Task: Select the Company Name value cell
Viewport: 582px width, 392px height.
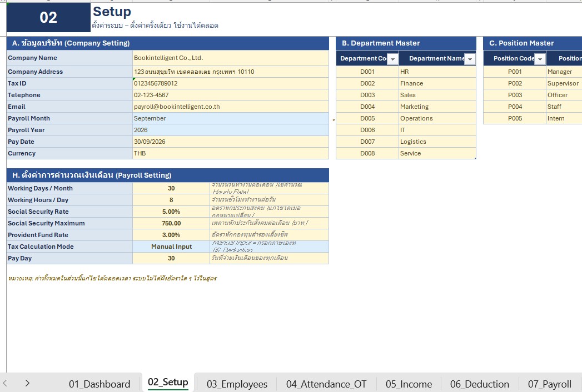Action: tap(231, 58)
